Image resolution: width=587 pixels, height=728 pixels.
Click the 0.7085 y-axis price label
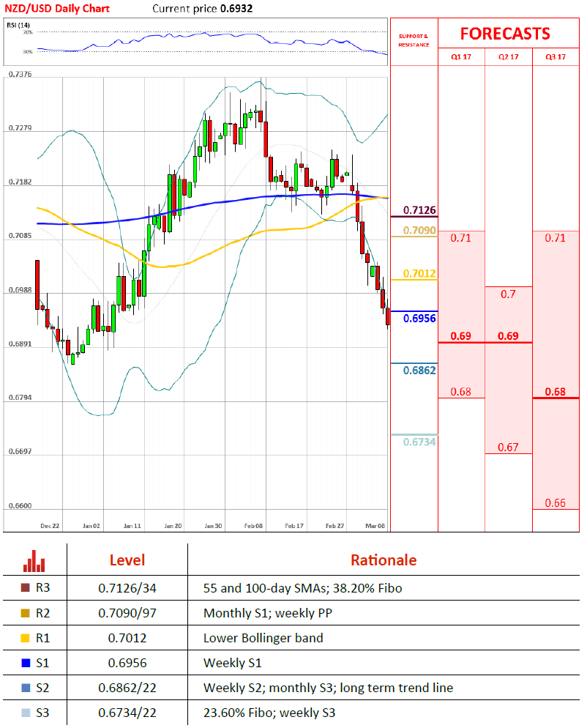[x=20, y=235]
